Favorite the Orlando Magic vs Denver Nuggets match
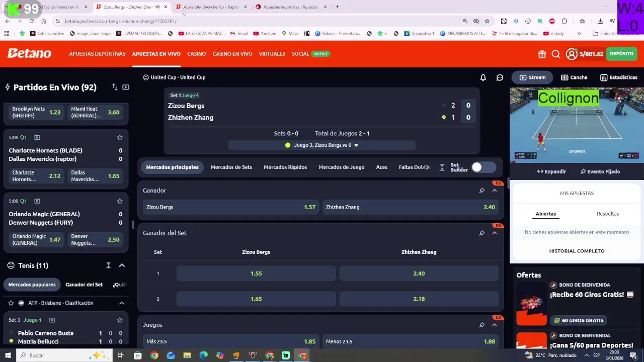 pyautogui.click(x=120, y=201)
